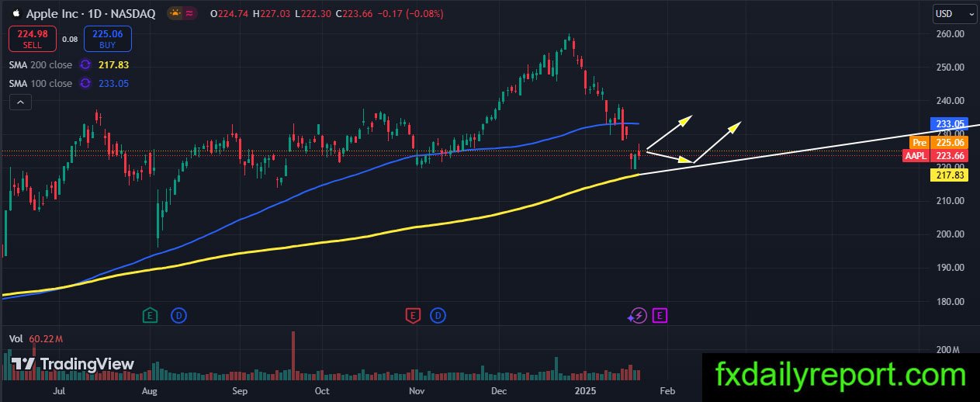Click the 180.00 price axis label
Viewport: 980px width, 402px height.
coord(951,301)
